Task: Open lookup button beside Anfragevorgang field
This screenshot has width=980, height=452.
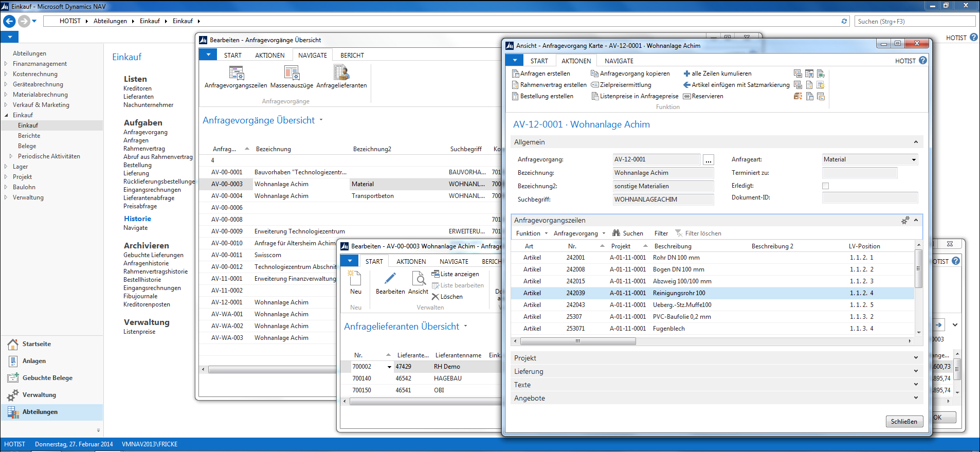Action: tap(708, 159)
